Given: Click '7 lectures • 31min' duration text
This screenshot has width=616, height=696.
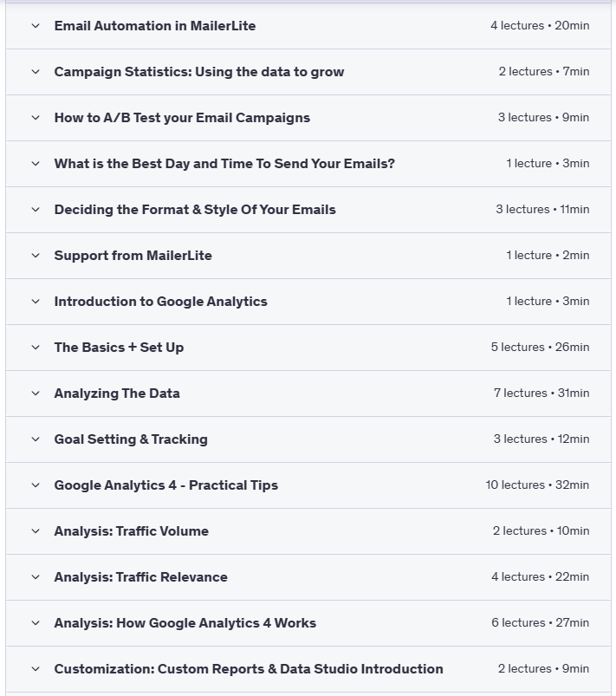Looking at the screenshot, I should coord(541,394).
